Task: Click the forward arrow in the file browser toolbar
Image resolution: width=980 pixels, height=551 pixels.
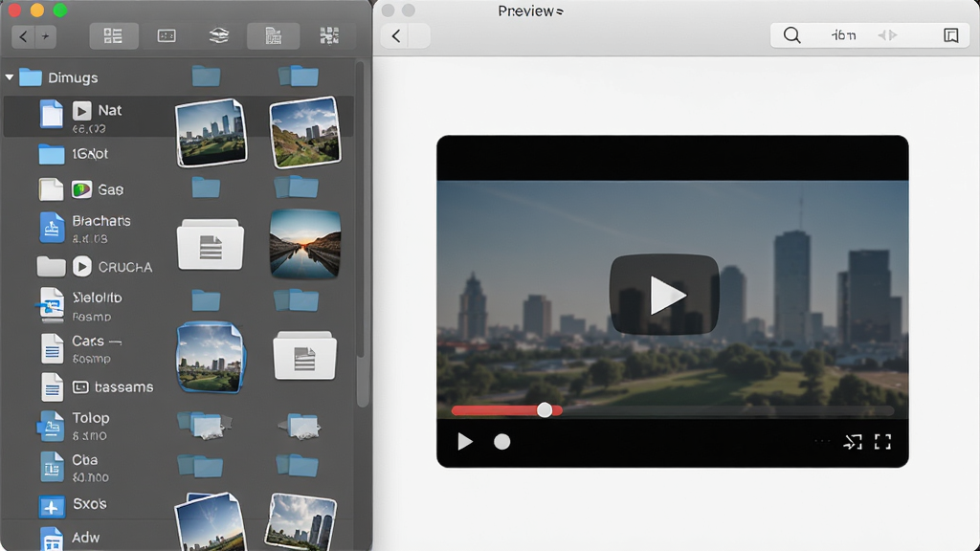Action: [x=46, y=36]
